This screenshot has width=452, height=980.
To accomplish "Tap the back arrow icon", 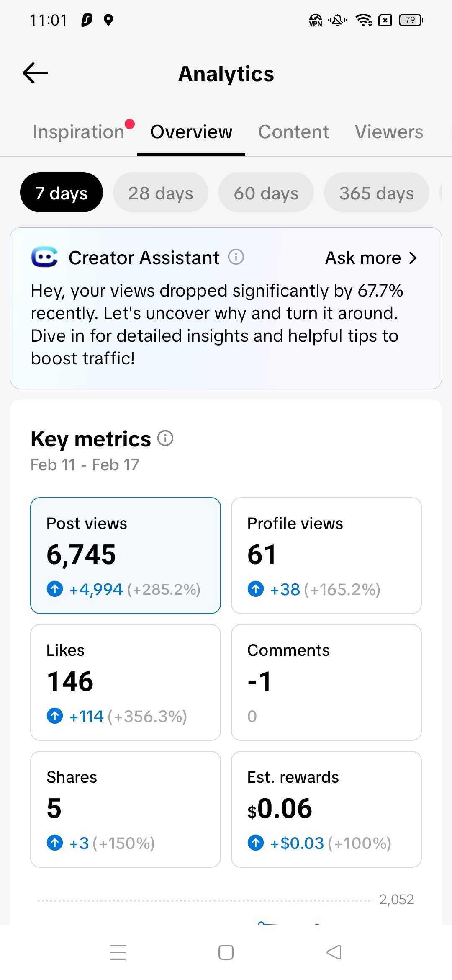I will point(35,73).
